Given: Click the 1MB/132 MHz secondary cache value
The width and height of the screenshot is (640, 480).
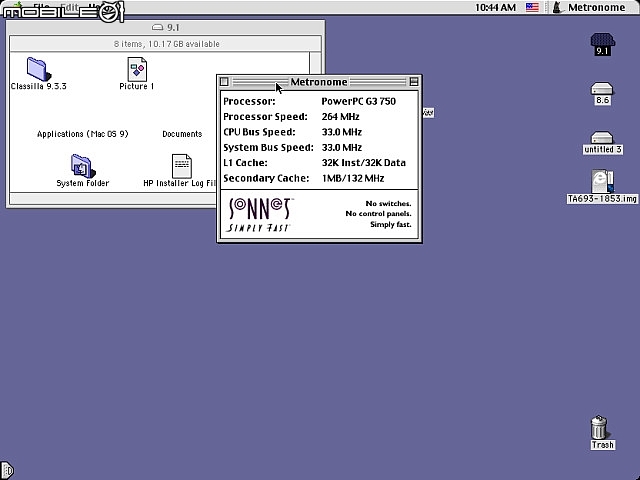Looking at the screenshot, I should click(x=353, y=178).
